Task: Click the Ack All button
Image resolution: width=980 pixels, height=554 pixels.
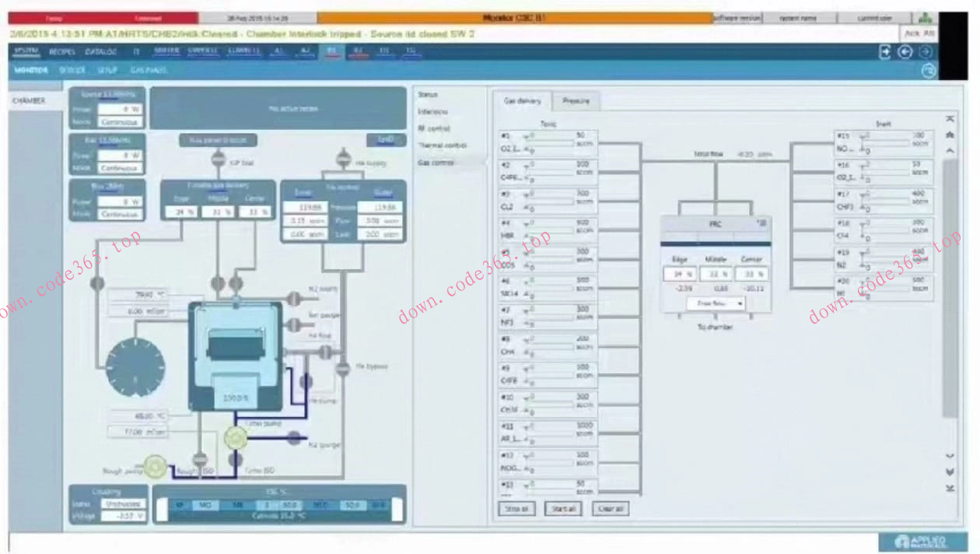Action: point(920,33)
